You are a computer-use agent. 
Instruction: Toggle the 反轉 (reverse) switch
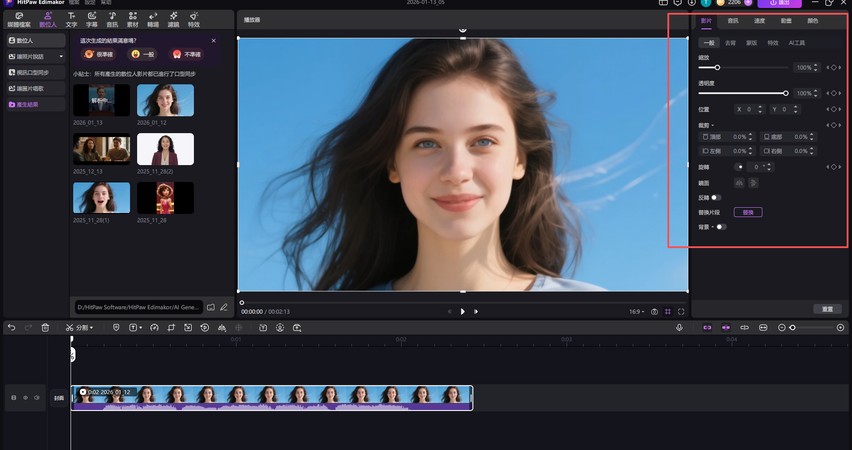point(716,198)
